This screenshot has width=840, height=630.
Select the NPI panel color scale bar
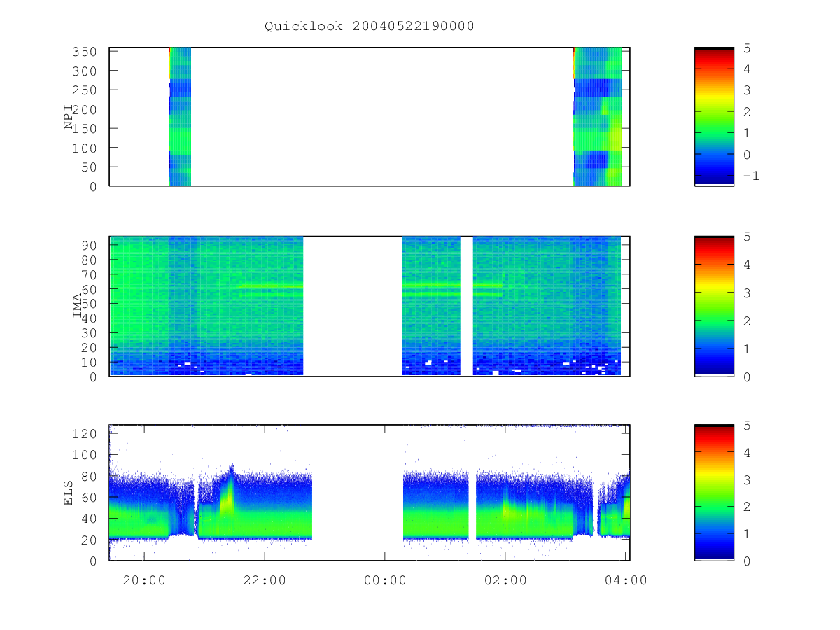pyautogui.click(x=714, y=116)
